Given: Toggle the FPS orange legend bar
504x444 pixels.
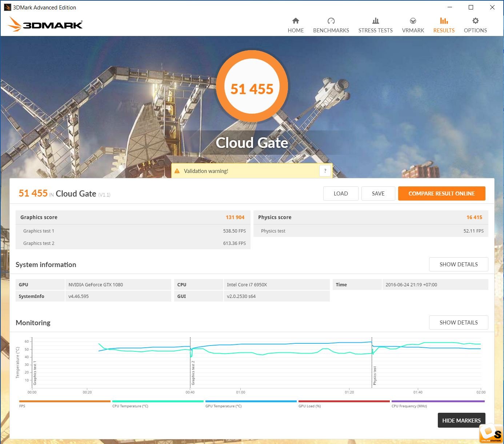Looking at the screenshot, I should 65,401.
